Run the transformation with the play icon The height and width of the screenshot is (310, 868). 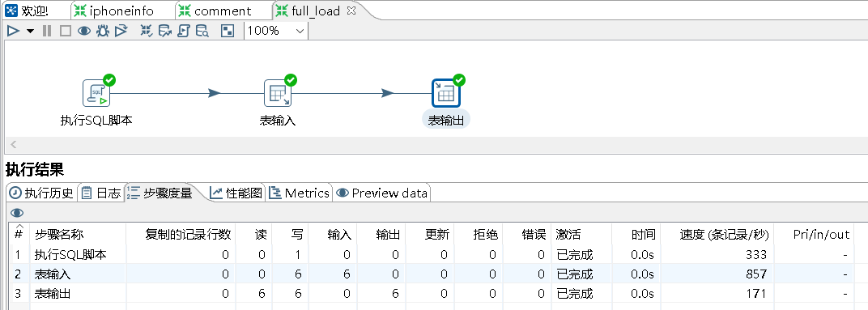[x=13, y=31]
